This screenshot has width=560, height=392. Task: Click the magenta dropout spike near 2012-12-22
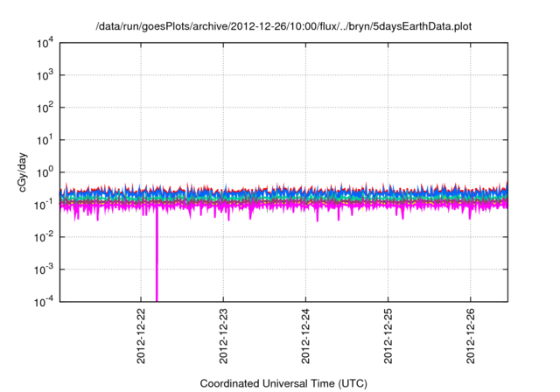click(x=157, y=255)
